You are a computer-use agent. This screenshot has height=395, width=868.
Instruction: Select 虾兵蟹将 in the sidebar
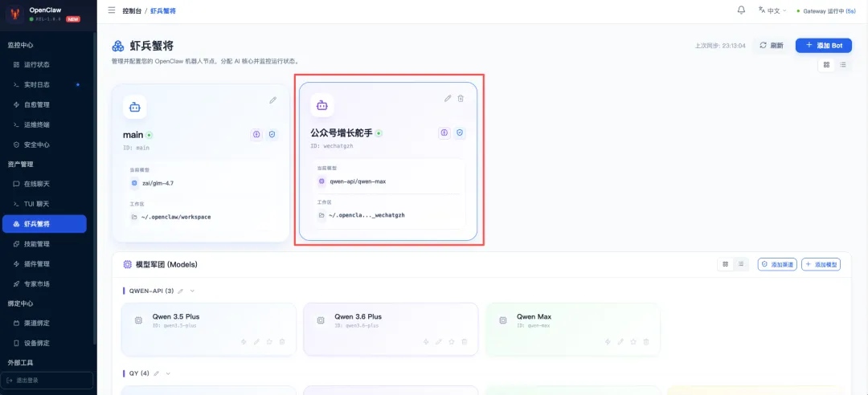coord(44,223)
